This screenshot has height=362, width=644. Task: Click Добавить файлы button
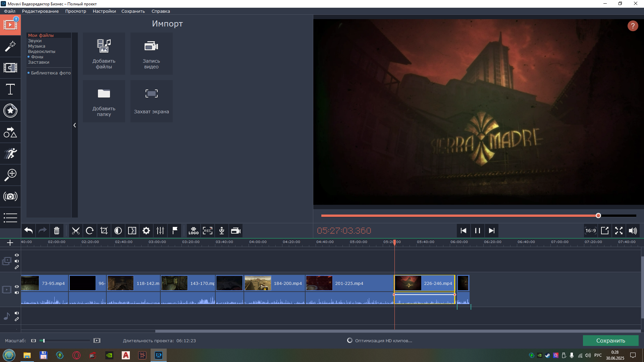(104, 54)
